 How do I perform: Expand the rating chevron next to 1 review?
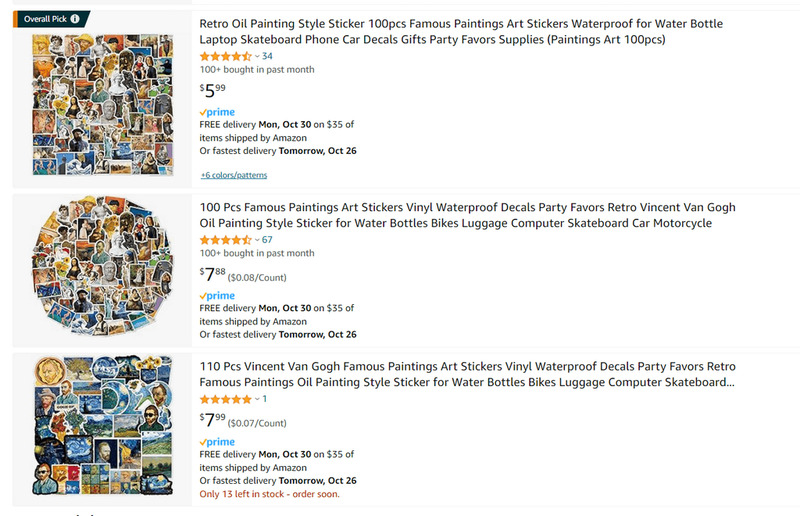coord(257,399)
